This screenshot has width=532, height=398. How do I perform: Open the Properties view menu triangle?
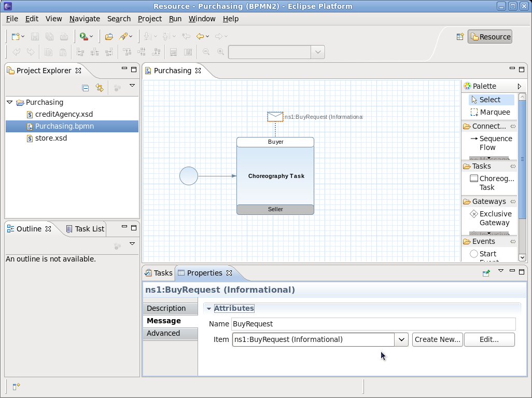tap(501, 271)
